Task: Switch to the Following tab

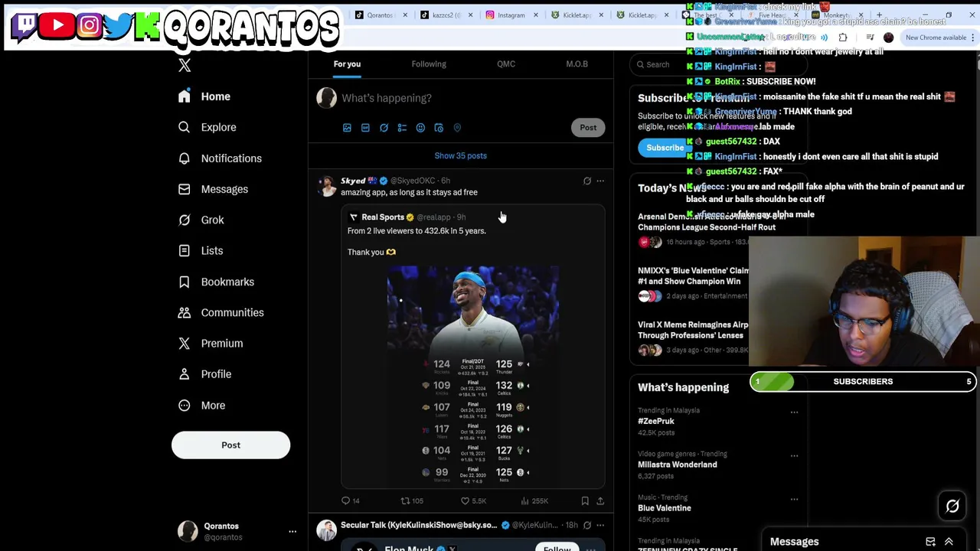Action: pos(429,64)
